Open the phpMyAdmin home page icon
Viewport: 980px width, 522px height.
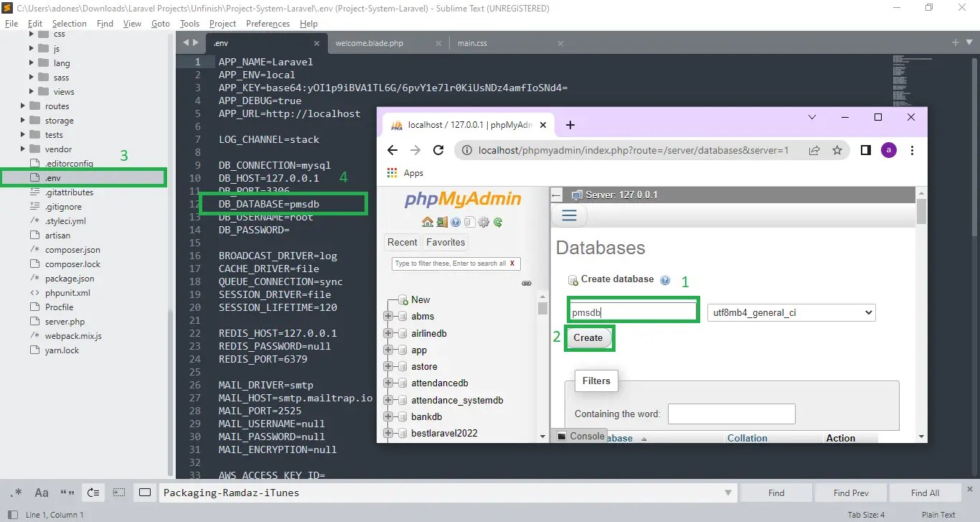click(x=428, y=222)
